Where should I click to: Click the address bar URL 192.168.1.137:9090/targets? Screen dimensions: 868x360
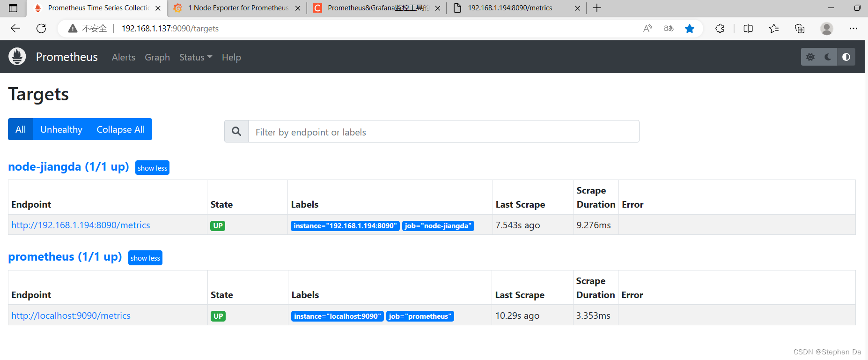170,29
